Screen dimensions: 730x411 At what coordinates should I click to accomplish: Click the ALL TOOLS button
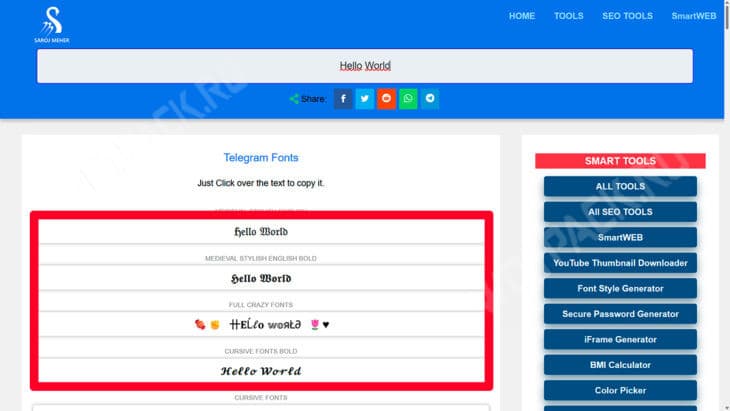click(x=620, y=187)
